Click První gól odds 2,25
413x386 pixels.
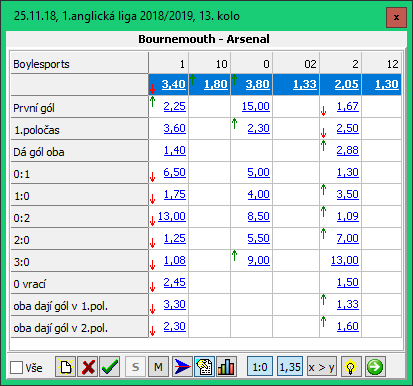click(175, 106)
